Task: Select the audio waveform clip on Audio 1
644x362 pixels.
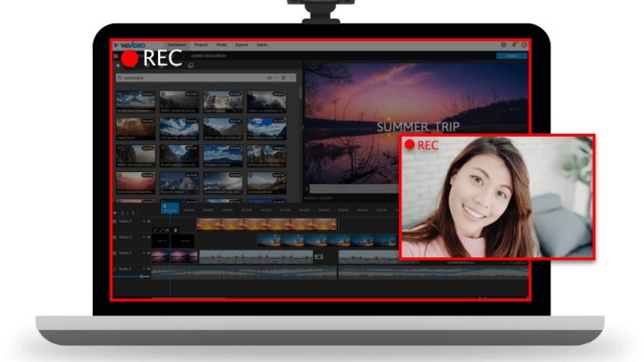Action: 244,272
